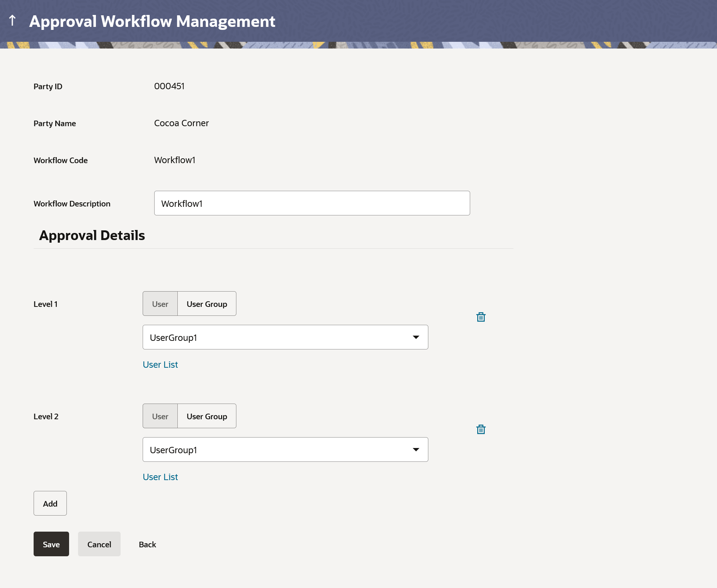Viewport: 717px width, 588px height.
Task: Open Level 1 UserGroup1 dropdown
Action: 276,337
